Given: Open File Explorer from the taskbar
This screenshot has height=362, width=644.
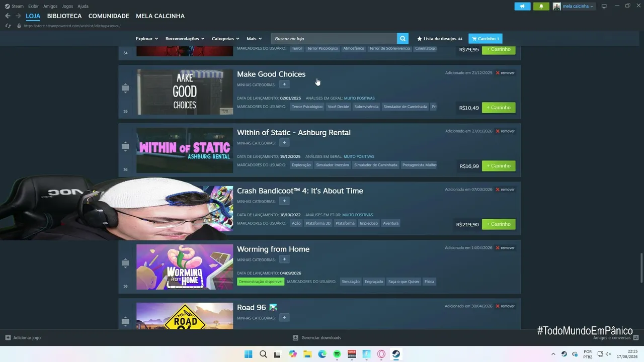Looking at the screenshot, I should pos(307,354).
